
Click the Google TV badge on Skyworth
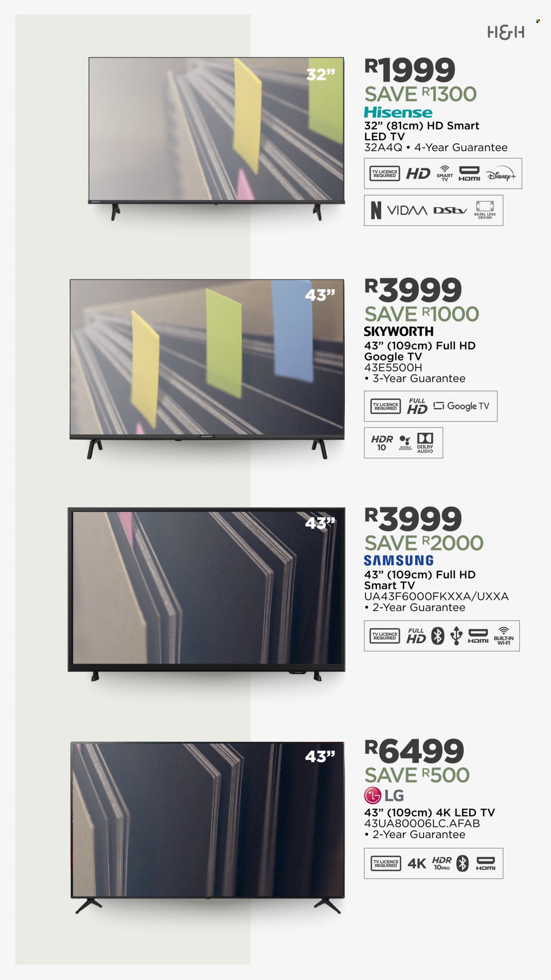click(x=462, y=406)
